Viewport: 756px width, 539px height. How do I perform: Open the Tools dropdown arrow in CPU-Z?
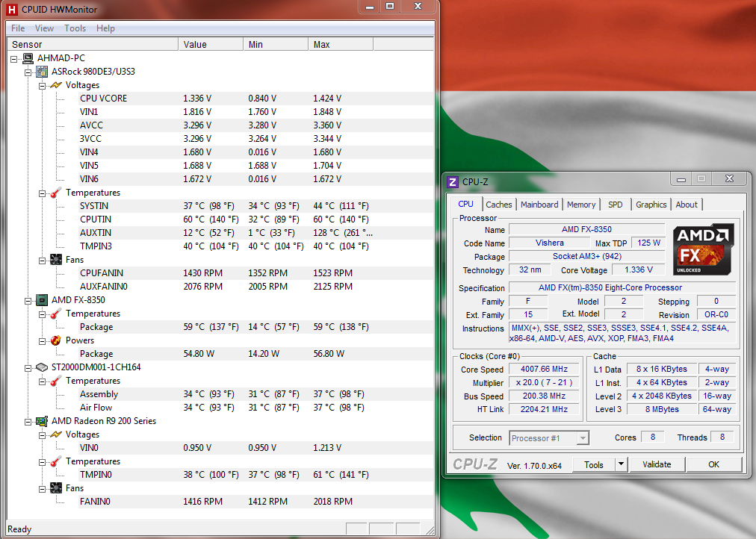pyautogui.click(x=621, y=464)
